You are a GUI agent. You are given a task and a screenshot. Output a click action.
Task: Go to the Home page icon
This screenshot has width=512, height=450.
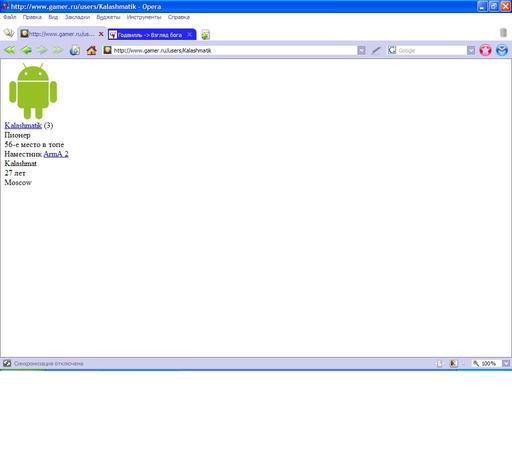pos(91,50)
